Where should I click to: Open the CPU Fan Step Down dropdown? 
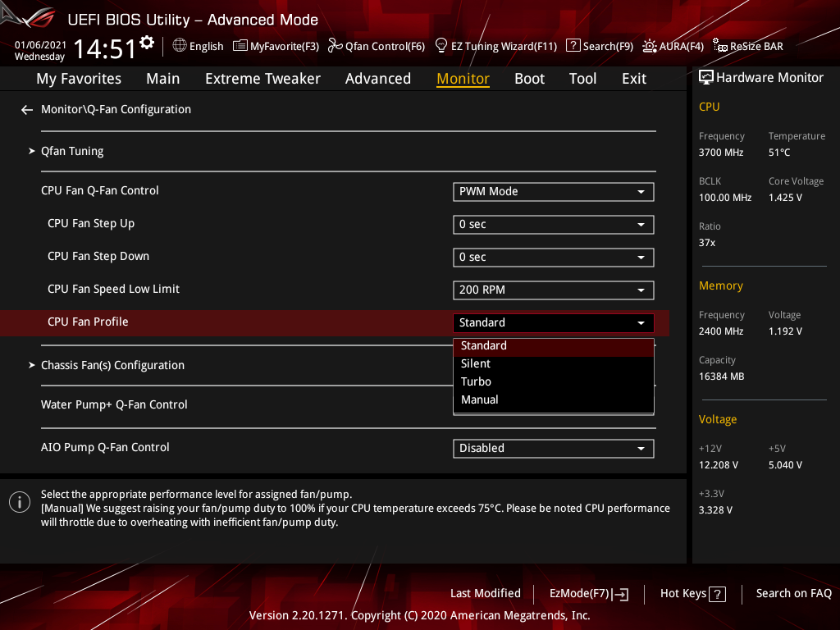[x=554, y=257]
